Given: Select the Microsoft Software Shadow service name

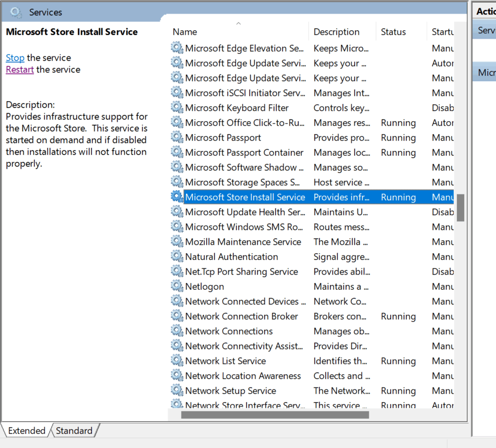Looking at the screenshot, I should [x=244, y=168].
